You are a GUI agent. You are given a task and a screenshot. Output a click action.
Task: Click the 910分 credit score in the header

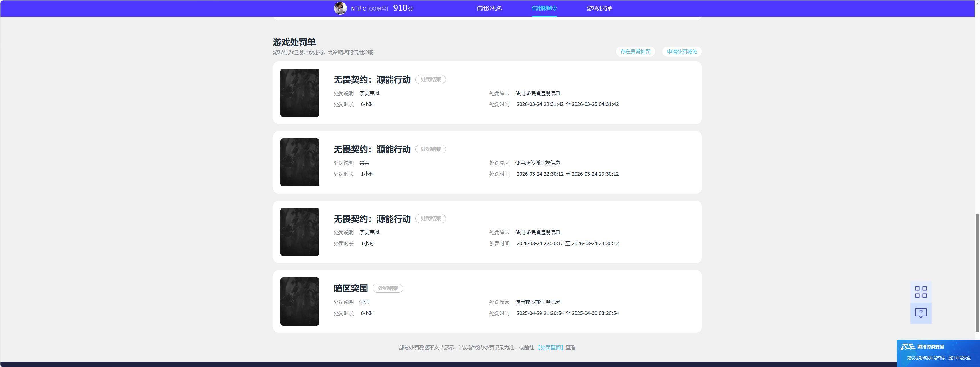point(403,8)
